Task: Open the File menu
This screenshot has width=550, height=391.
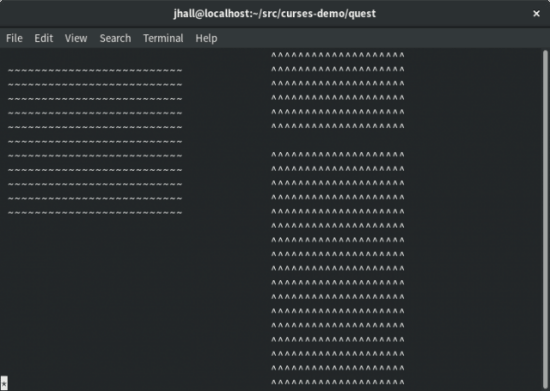Action: [14, 38]
